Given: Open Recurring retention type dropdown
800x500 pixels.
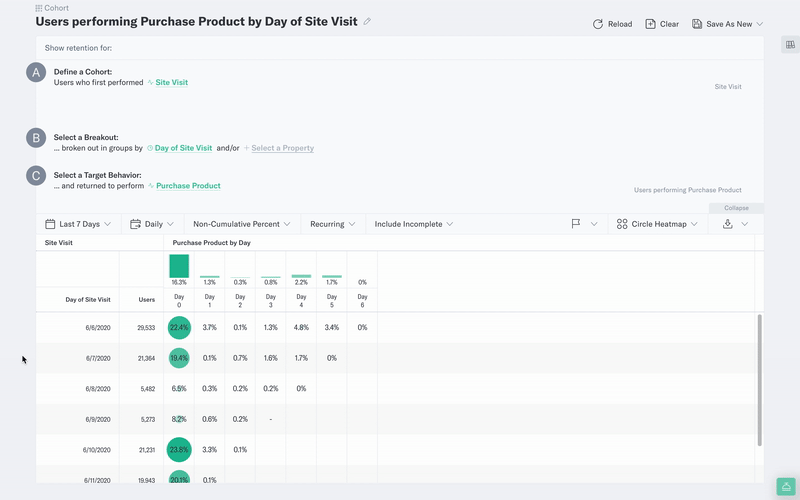Looking at the screenshot, I should pos(332,224).
